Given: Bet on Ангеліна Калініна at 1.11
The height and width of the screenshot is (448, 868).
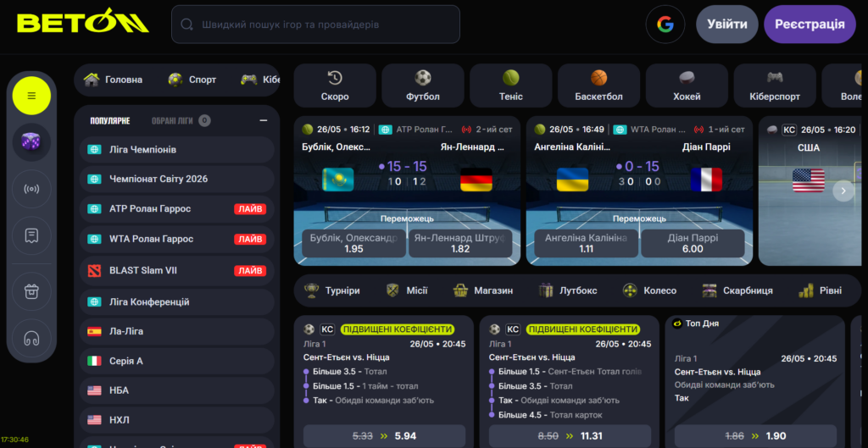Looking at the screenshot, I should (587, 243).
